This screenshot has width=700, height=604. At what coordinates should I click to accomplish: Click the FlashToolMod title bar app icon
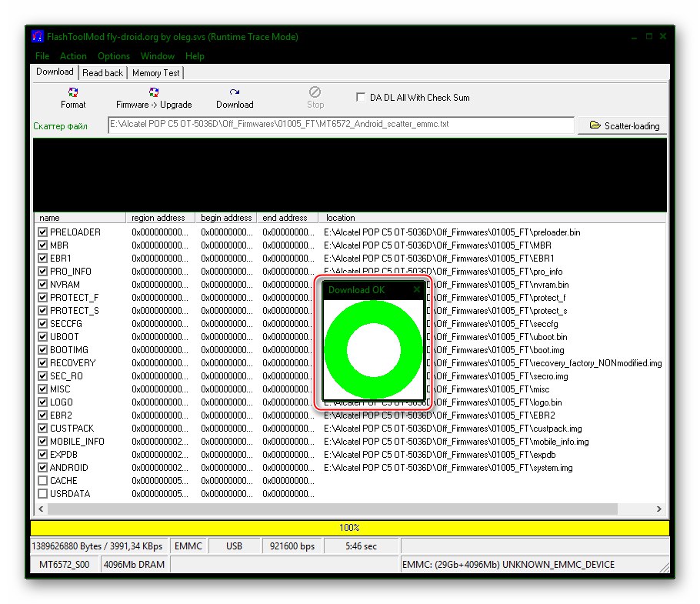38,37
